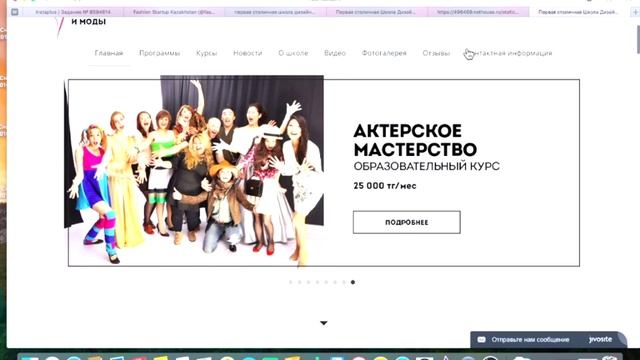Click the chat bubble icon in jivosite bar

(481, 340)
